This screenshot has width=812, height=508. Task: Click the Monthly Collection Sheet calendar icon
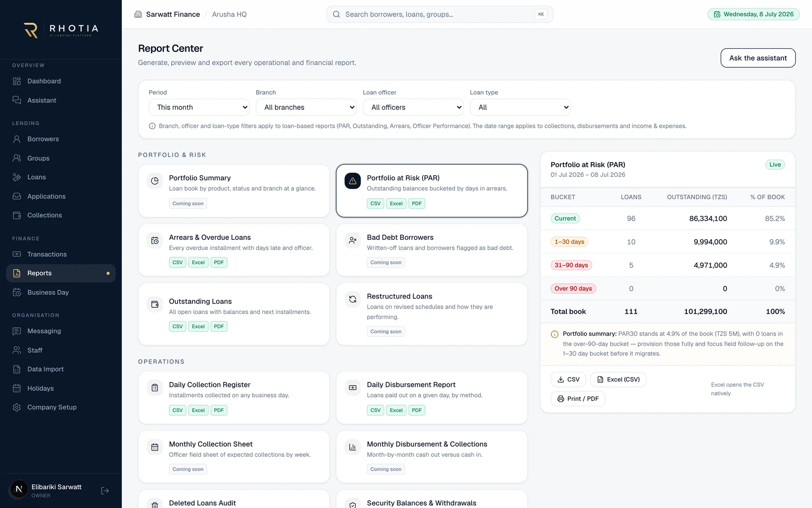click(x=155, y=447)
